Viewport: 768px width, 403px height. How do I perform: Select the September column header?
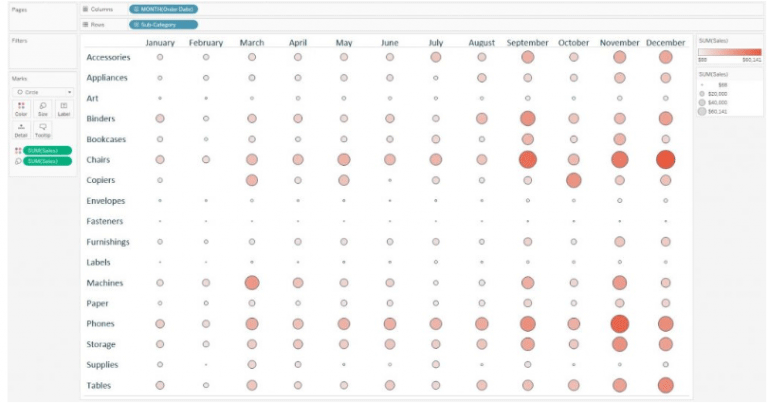tap(527, 43)
